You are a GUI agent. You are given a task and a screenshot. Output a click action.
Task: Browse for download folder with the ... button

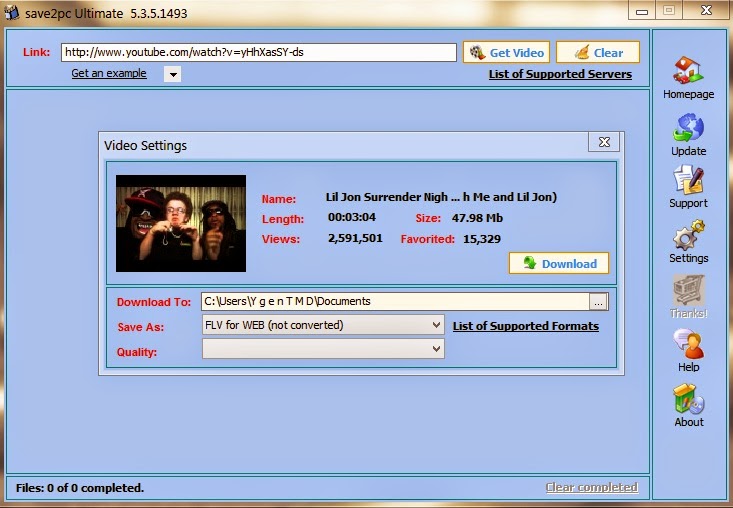click(x=598, y=302)
